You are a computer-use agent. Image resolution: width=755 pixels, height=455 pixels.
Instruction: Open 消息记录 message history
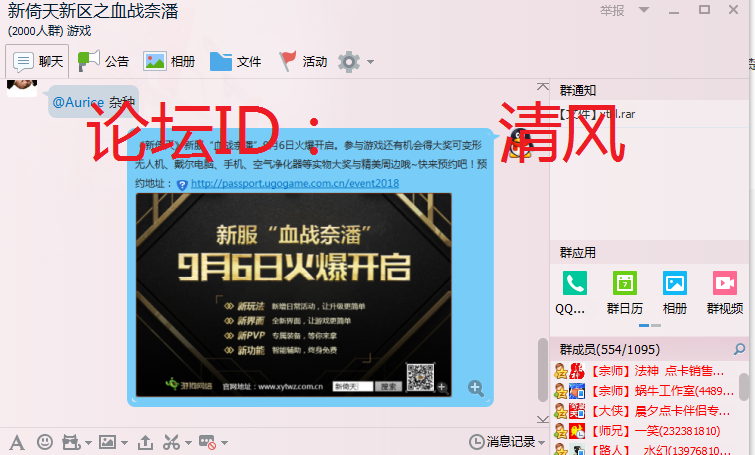502,442
